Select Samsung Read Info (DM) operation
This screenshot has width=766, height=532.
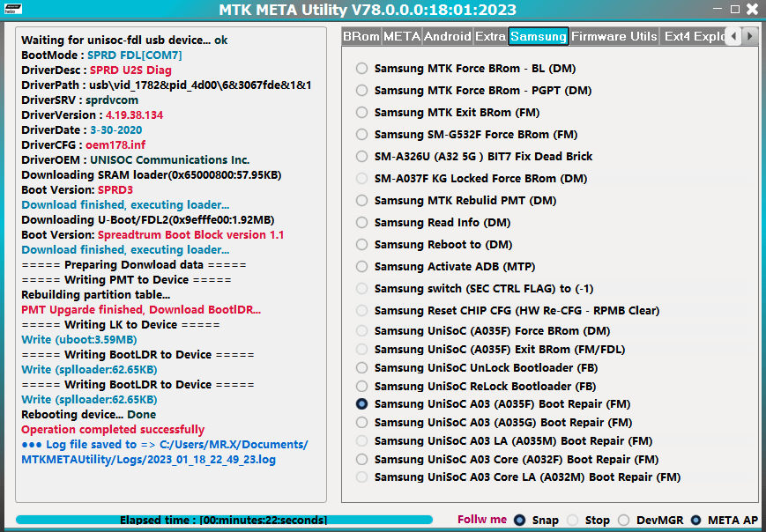pos(361,223)
